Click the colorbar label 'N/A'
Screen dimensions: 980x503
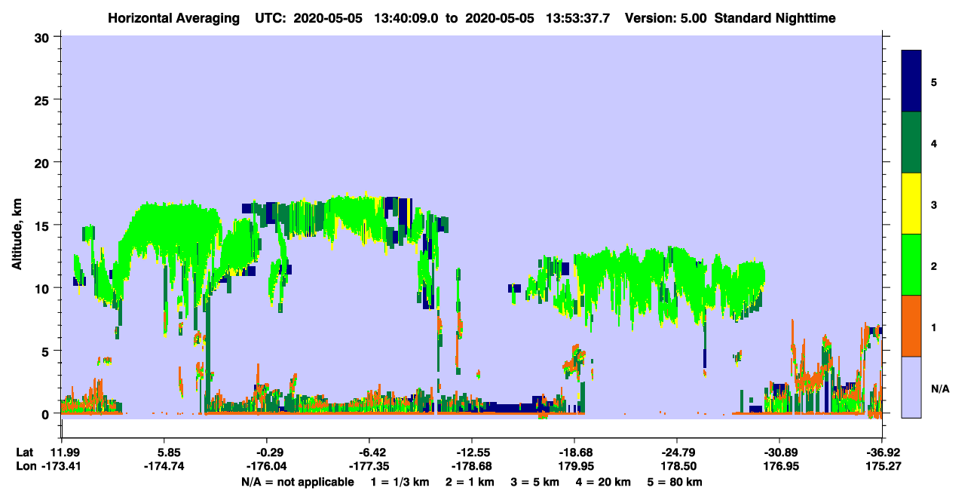point(940,388)
